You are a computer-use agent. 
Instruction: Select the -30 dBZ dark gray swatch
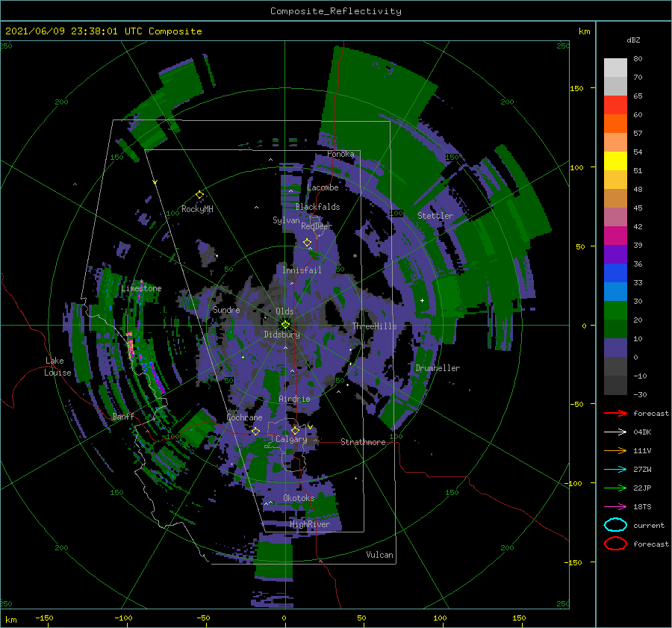tap(615, 385)
